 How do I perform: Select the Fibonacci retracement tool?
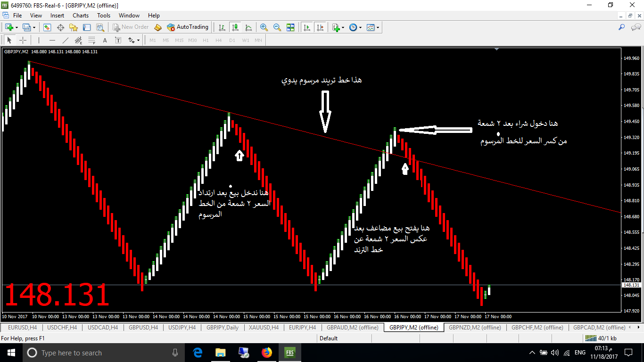point(92,40)
